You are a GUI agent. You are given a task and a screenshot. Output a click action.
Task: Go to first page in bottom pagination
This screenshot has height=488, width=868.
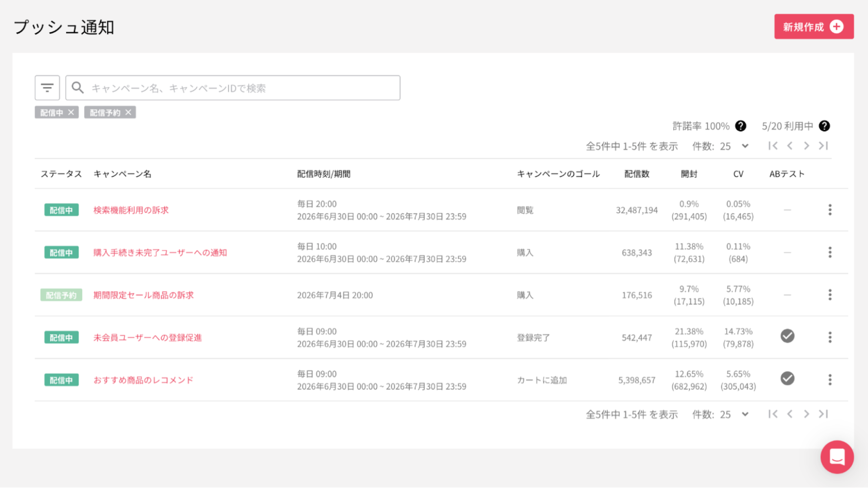click(773, 414)
